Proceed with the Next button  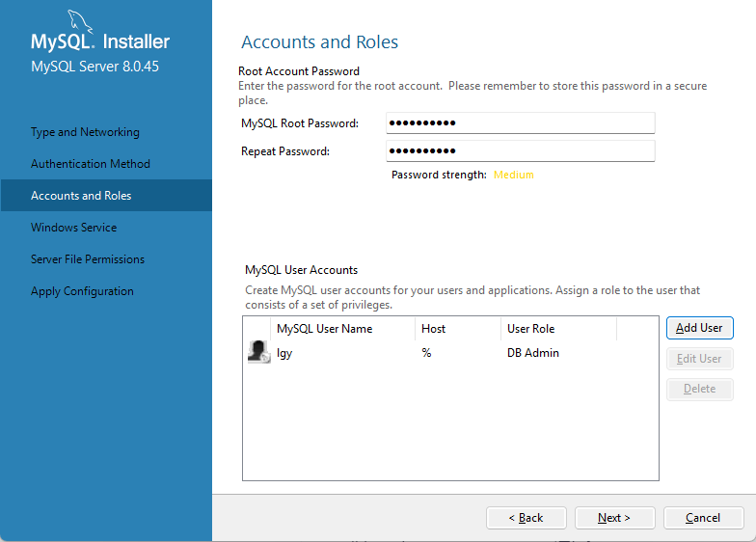click(615, 518)
